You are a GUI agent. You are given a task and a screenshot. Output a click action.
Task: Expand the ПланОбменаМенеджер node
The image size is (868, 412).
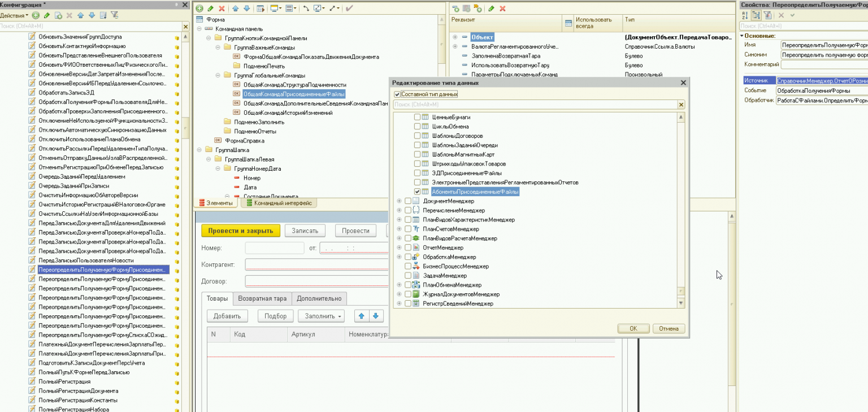[x=399, y=285]
